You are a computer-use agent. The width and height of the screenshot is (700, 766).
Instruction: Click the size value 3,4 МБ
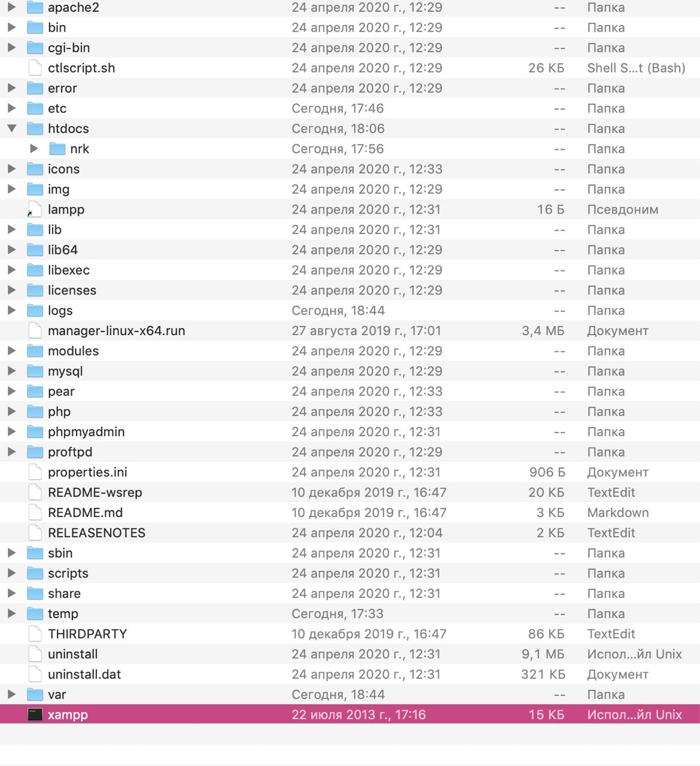pyautogui.click(x=543, y=330)
